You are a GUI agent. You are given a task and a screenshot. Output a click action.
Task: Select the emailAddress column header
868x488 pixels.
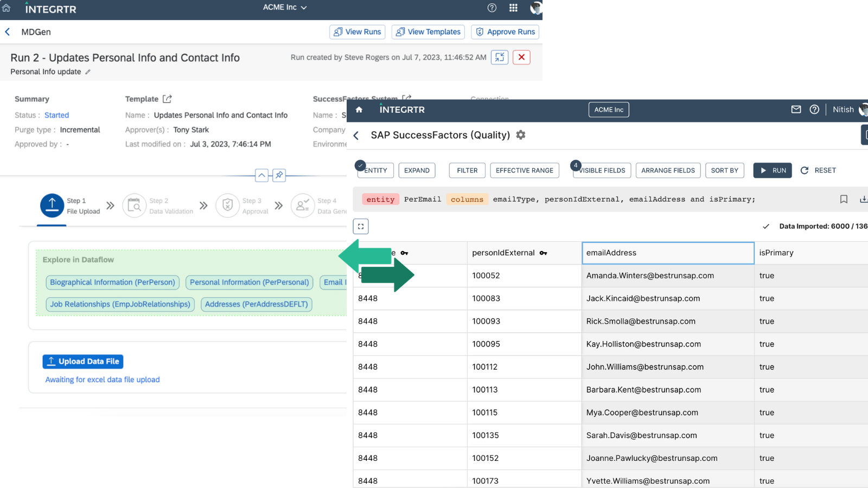coord(668,253)
